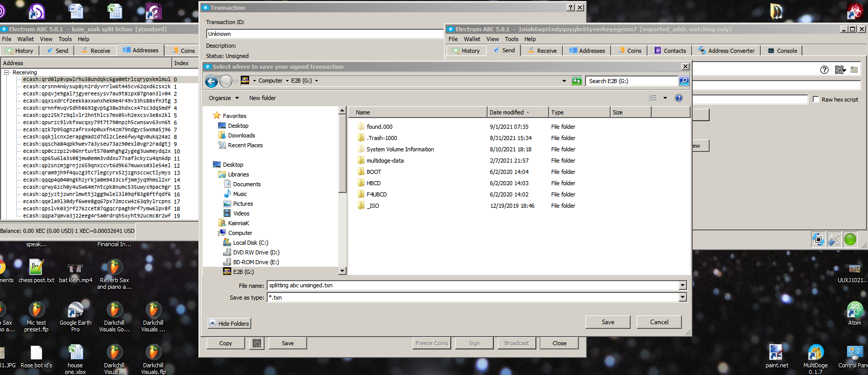Click Cancel in the file dialog

pyautogui.click(x=659, y=322)
